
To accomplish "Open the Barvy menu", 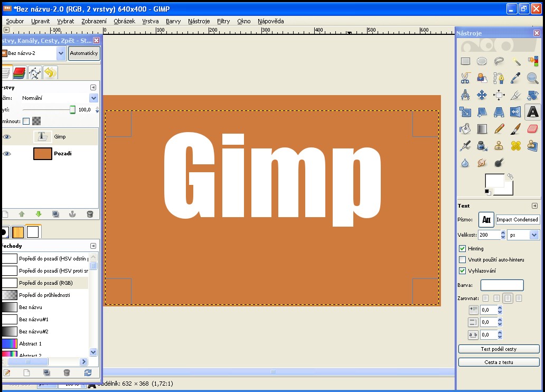I will pyautogui.click(x=173, y=21).
